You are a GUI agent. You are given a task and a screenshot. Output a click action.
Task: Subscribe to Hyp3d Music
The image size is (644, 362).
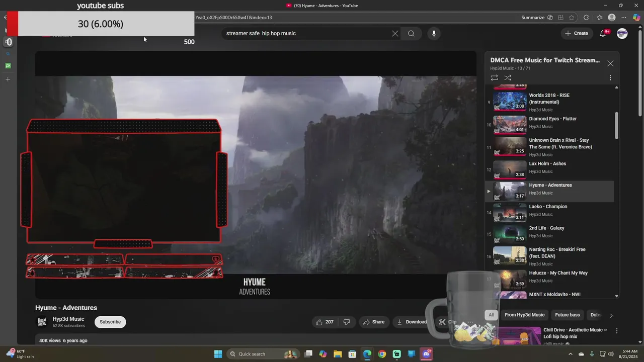[x=110, y=322]
